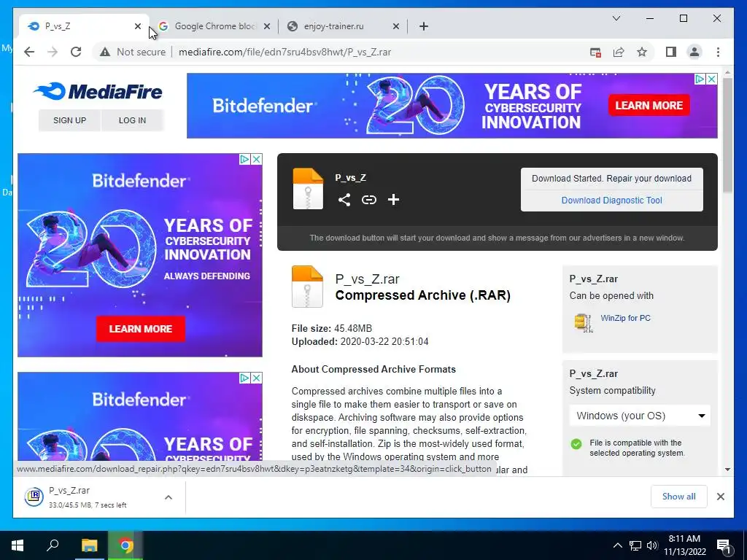
Task: Open Windows taskbar search
Action: click(53, 545)
